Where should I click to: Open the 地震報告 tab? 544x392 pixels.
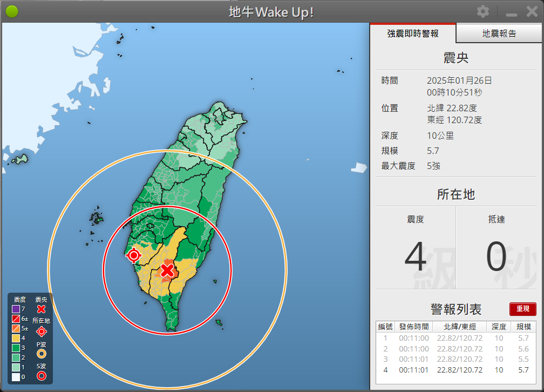(499, 33)
